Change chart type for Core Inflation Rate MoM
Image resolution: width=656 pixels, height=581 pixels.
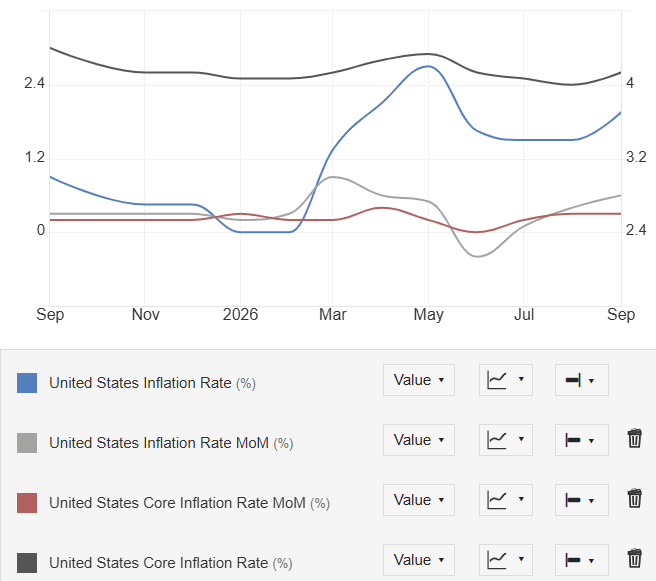pyautogui.click(x=506, y=500)
